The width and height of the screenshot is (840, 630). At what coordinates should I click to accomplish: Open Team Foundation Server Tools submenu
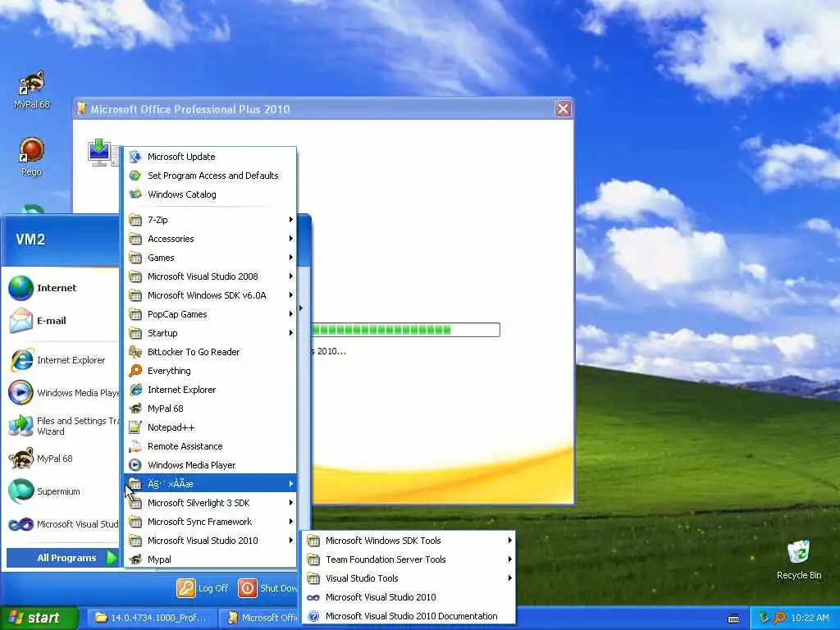[409, 559]
